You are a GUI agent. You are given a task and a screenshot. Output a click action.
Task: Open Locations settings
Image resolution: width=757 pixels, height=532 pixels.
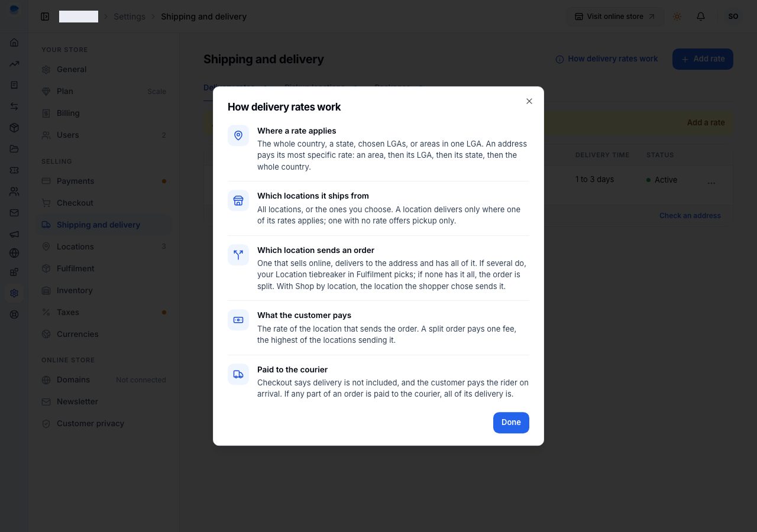(x=105, y=246)
